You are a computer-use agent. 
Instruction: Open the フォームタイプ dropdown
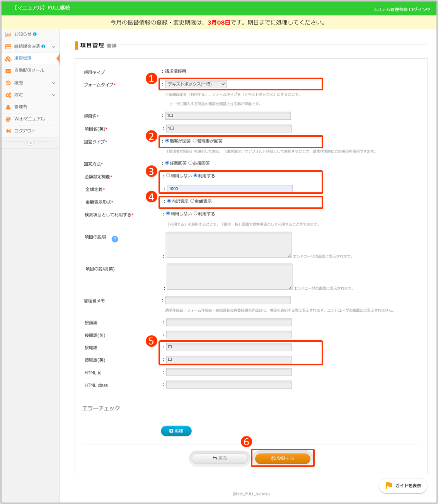(x=196, y=84)
